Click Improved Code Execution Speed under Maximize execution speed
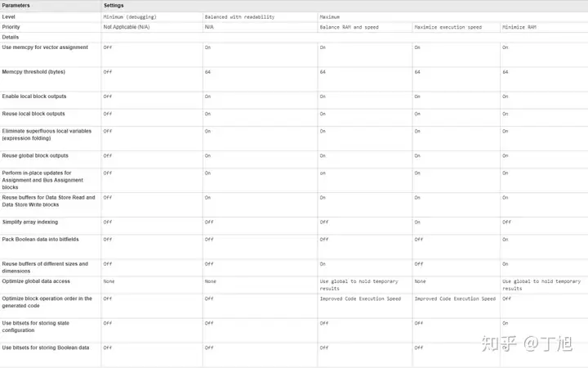588x368 pixels. pyautogui.click(x=455, y=298)
